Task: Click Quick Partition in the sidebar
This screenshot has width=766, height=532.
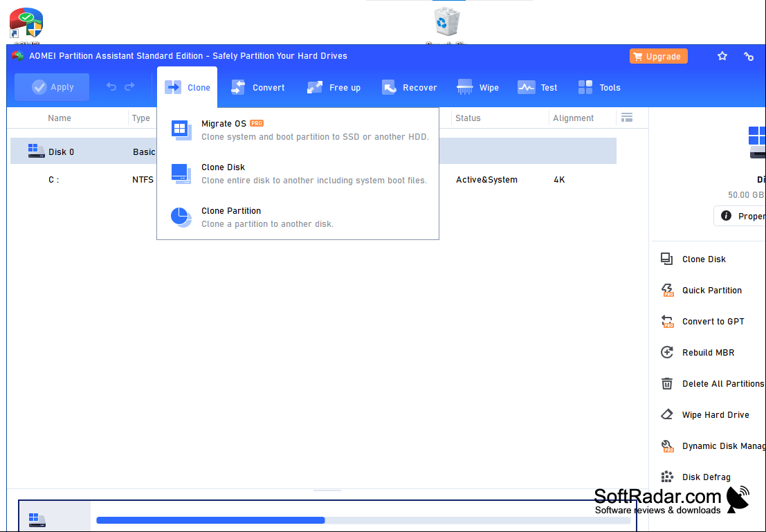Action: coord(712,291)
